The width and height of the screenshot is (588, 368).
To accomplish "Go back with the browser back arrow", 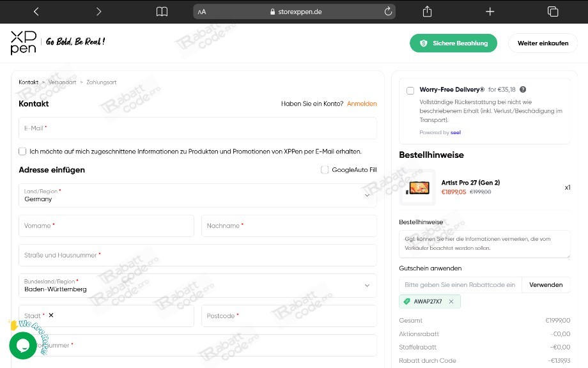I will click(x=36, y=11).
